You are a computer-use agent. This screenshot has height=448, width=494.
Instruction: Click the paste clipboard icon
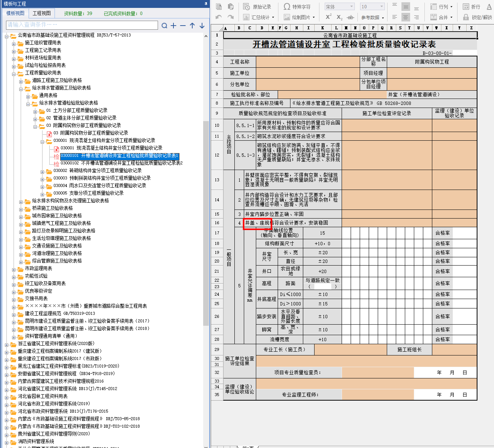231,7
